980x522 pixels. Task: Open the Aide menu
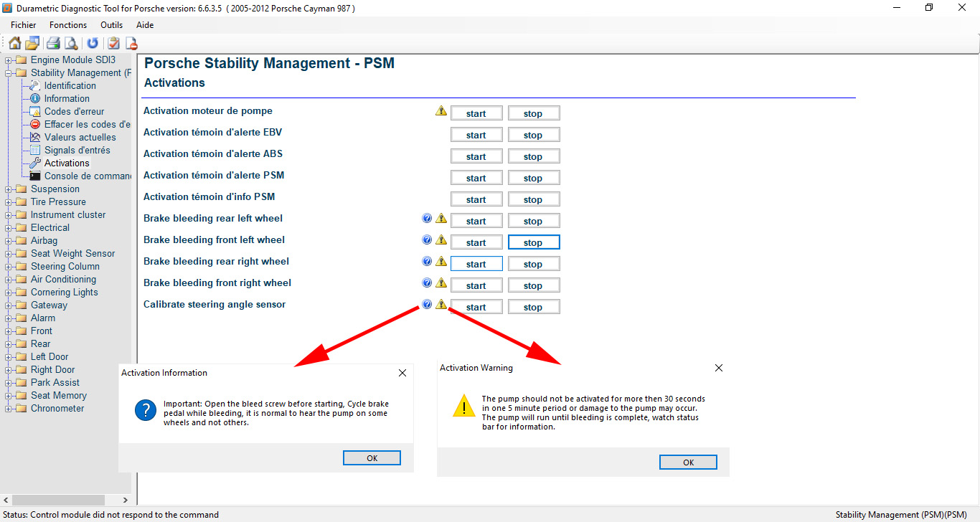(145, 25)
